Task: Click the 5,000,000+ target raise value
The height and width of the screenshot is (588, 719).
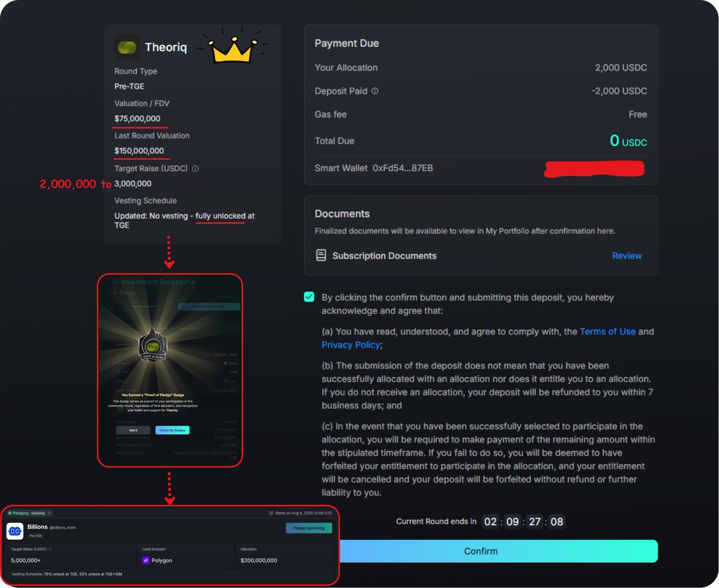Action: click(x=26, y=560)
